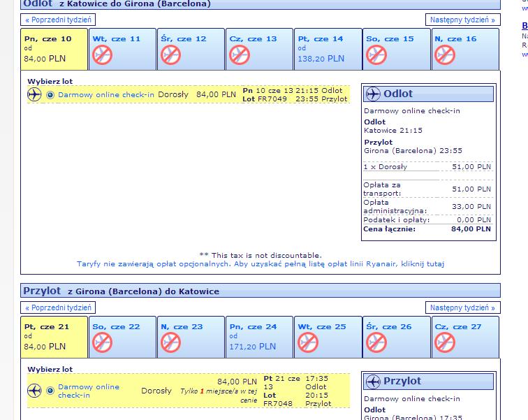Click Darmowy online check-in link for FR7049
The height and width of the screenshot is (420, 528).
(105, 95)
